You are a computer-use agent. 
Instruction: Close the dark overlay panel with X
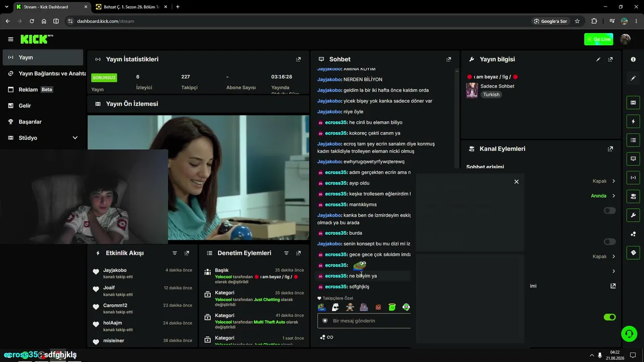pos(516,182)
